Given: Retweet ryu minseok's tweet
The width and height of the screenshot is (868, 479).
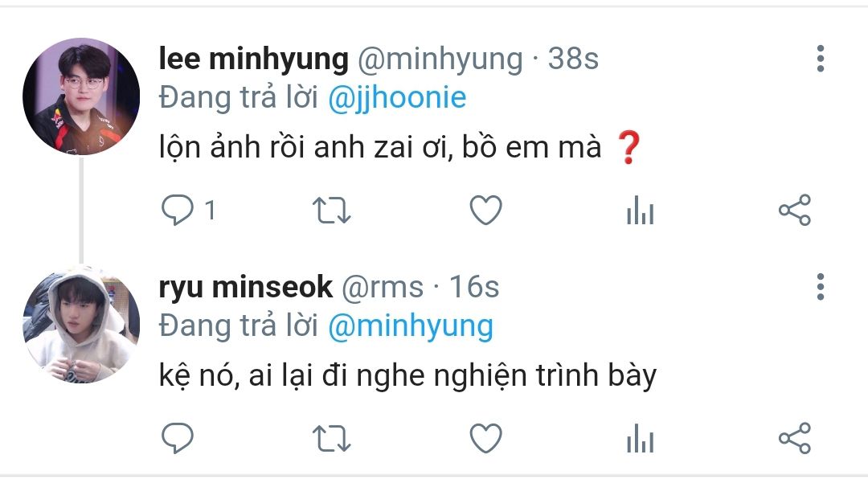Looking at the screenshot, I should (330, 439).
